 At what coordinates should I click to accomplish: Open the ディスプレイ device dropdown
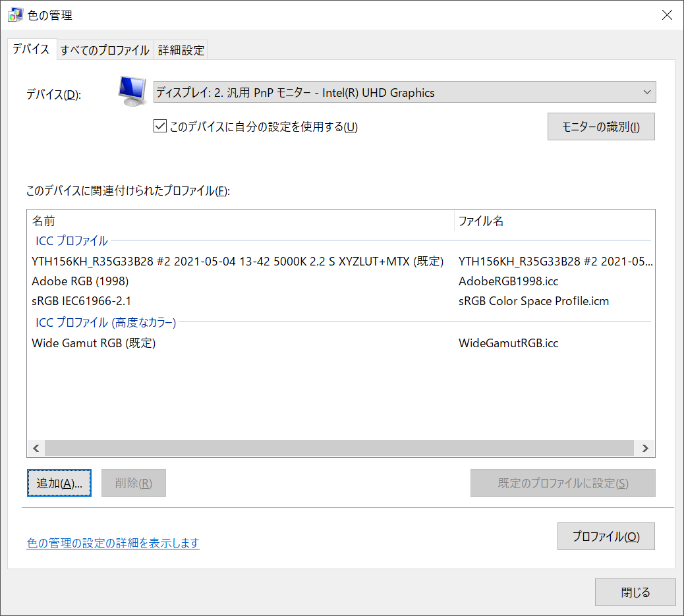pos(402,92)
